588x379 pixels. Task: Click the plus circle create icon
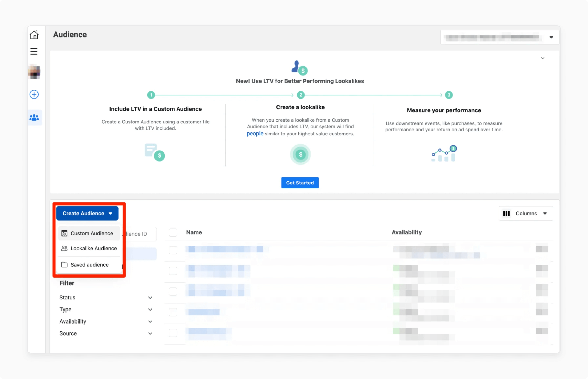tap(34, 95)
